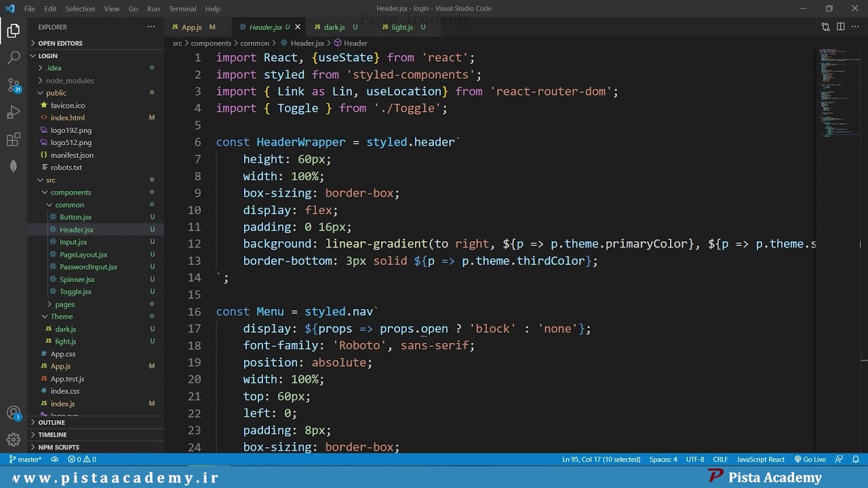Change end of line sequence CRLF
The height and width of the screenshot is (488, 868).
tap(720, 460)
